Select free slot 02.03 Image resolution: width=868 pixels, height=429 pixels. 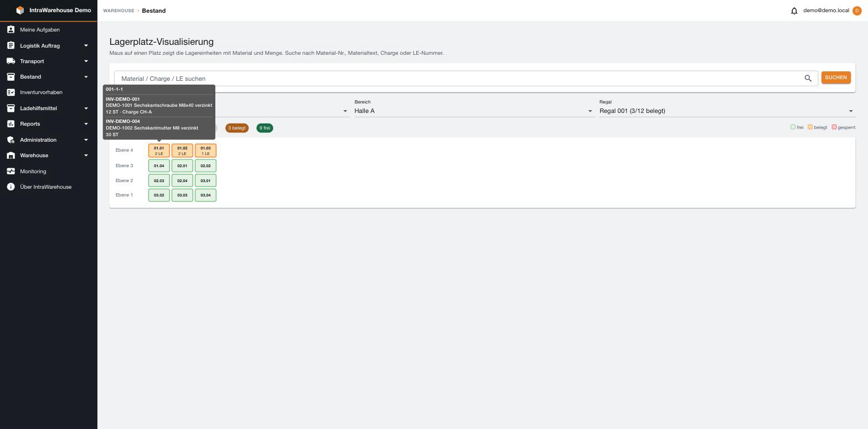click(159, 180)
